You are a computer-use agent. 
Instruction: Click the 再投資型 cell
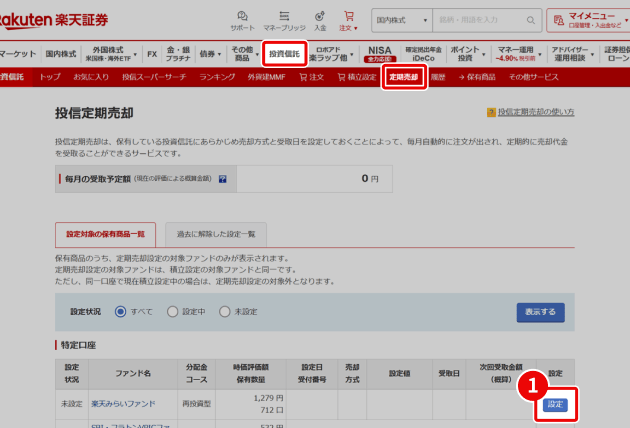tap(196, 404)
